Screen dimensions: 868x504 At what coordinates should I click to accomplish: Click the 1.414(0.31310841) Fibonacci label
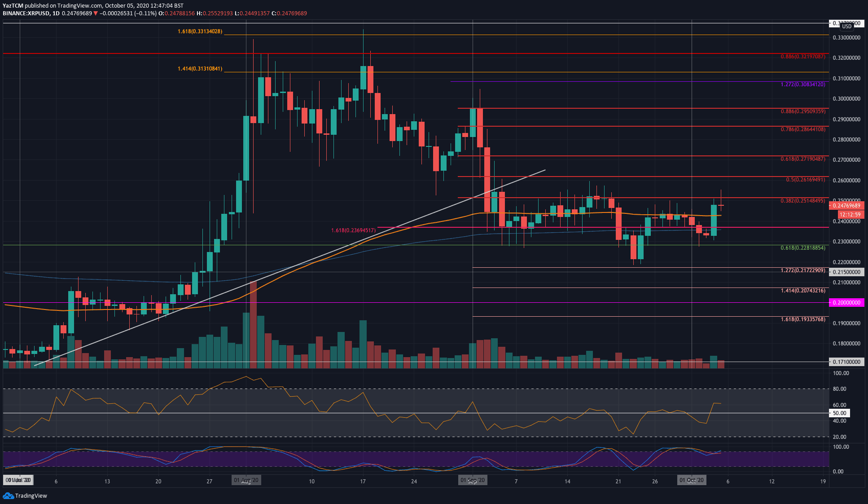pyautogui.click(x=200, y=69)
